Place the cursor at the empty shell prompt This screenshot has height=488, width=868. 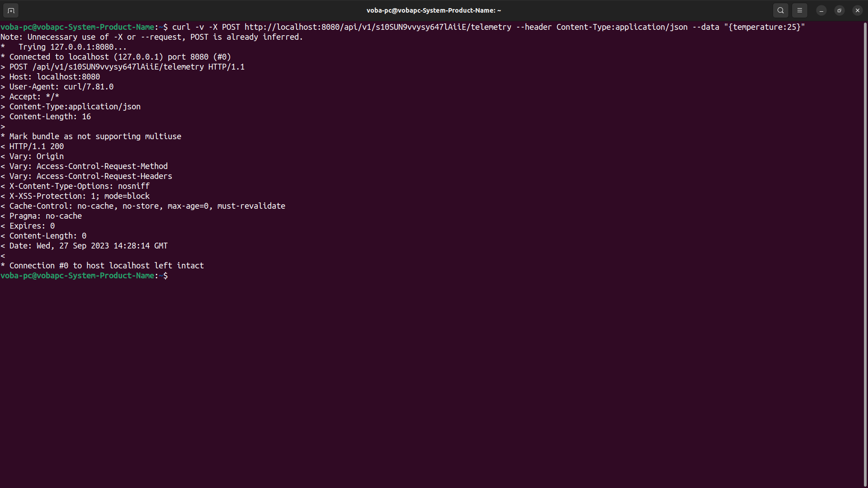[x=174, y=276]
